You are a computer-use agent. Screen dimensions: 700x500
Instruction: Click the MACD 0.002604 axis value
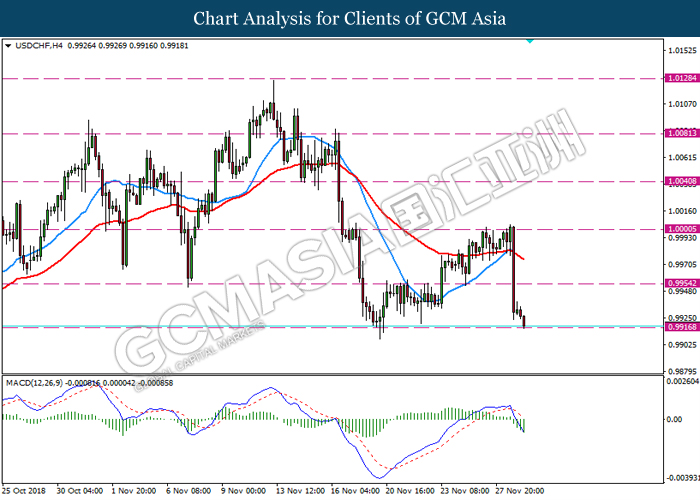tap(683, 381)
